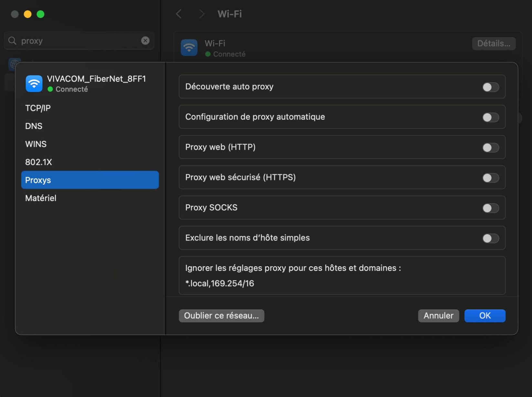Image resolution: width=532 pixels, height=397 pixels.
Task: Switch on Proxy SOCKS
Action: pyautogui.click(x=490, y=208)
